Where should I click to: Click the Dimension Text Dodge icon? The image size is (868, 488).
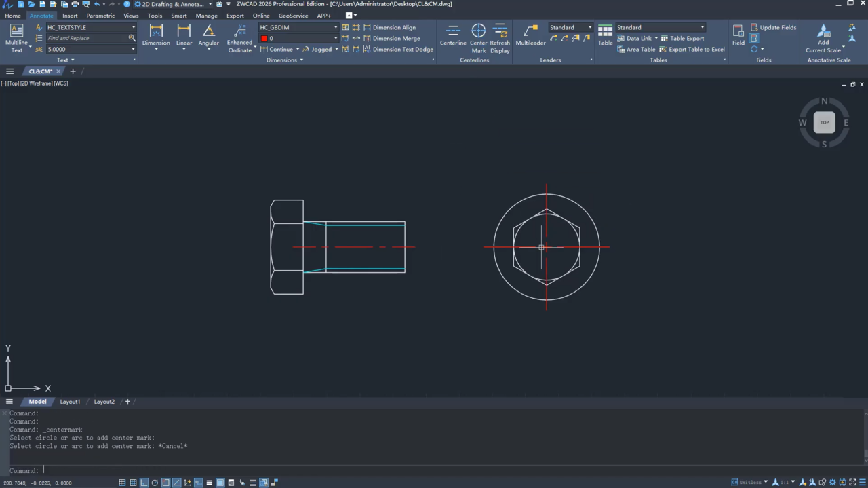(x=367, y=50)
